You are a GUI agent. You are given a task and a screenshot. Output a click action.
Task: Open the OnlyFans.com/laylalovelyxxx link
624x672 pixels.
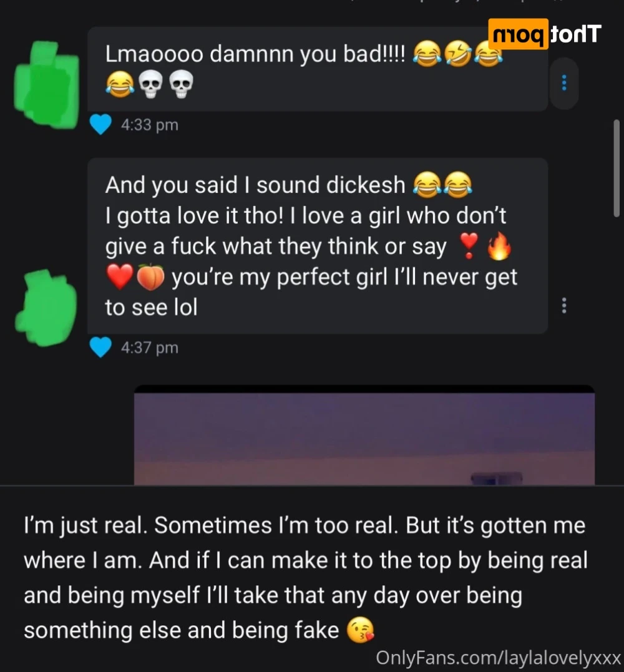[x=499, y=658]
